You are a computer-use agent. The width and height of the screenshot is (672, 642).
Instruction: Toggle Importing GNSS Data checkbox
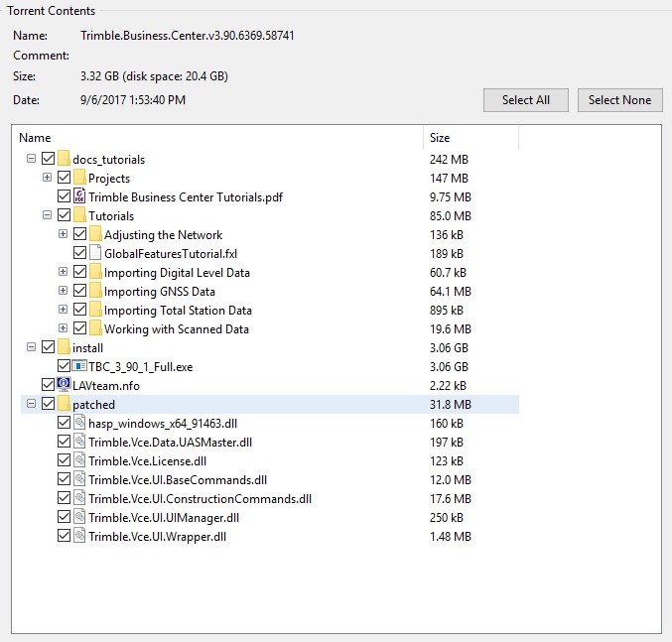point(79,291)
